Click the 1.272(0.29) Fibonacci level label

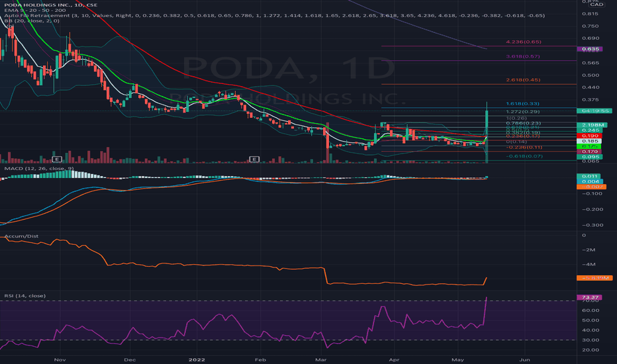click(x=522, y=112)
